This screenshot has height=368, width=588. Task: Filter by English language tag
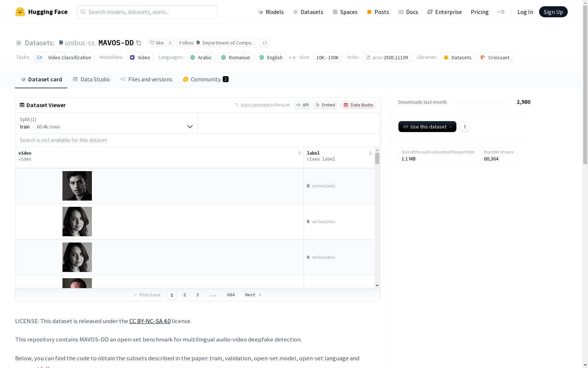(x=271, y=57)
